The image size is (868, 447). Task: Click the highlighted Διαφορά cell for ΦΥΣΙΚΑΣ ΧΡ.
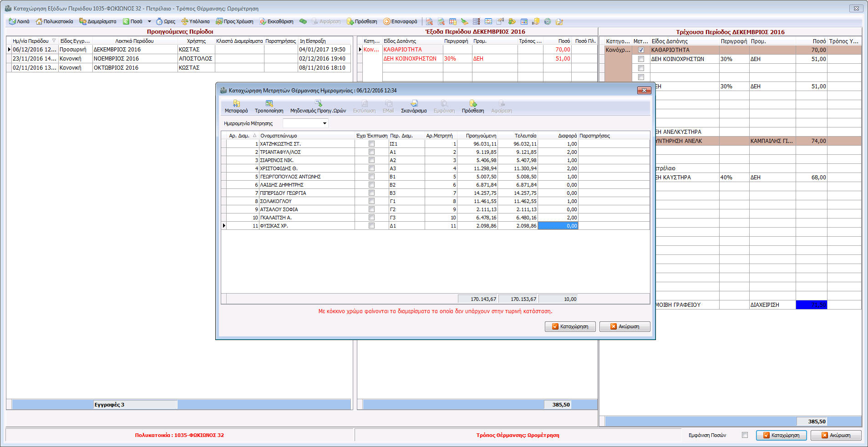(558, 226)
